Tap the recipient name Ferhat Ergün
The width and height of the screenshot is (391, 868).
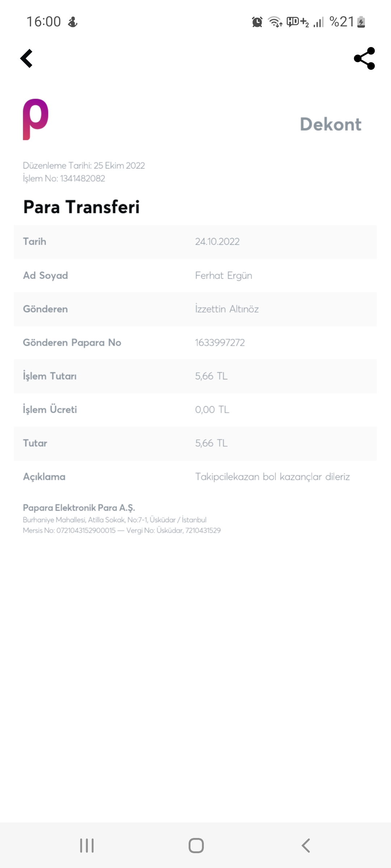point(223,276)
